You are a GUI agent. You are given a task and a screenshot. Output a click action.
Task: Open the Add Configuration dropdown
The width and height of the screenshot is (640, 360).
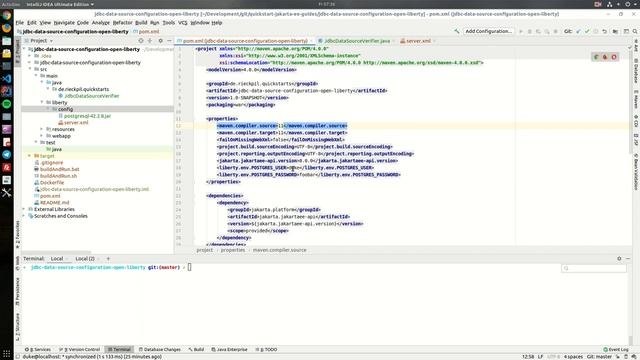coord(489,31)
